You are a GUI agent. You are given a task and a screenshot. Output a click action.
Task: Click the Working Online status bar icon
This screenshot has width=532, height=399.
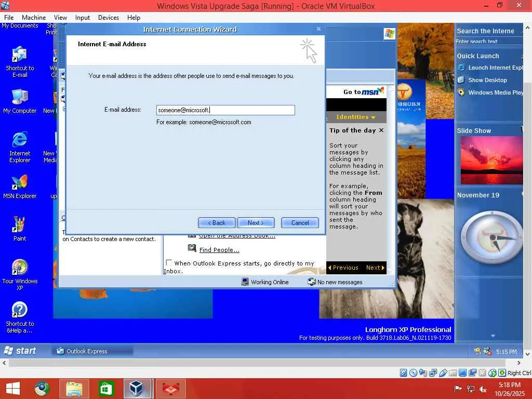point(245,282)
